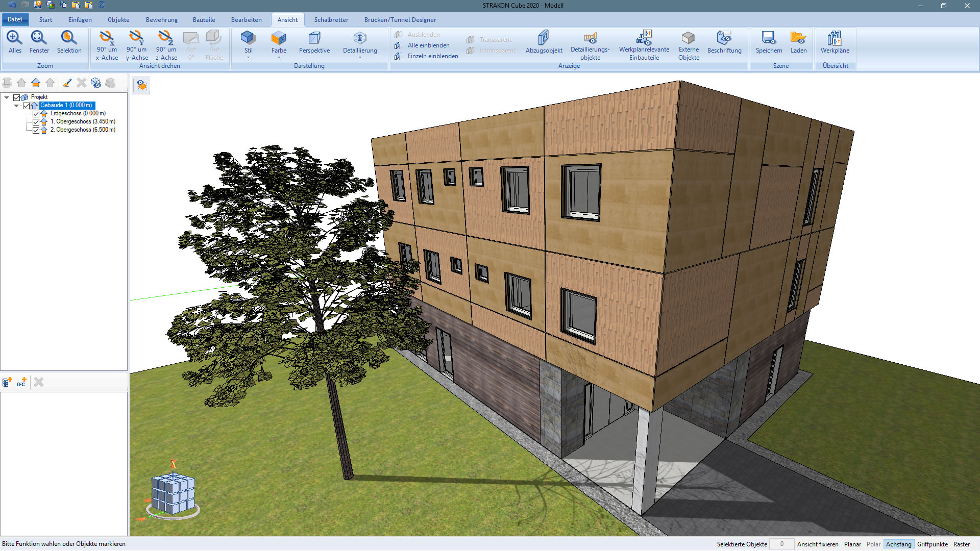The image size is (980, 551).
Task: Switch to the Schalbretter tab
Action: click(331, 20)
